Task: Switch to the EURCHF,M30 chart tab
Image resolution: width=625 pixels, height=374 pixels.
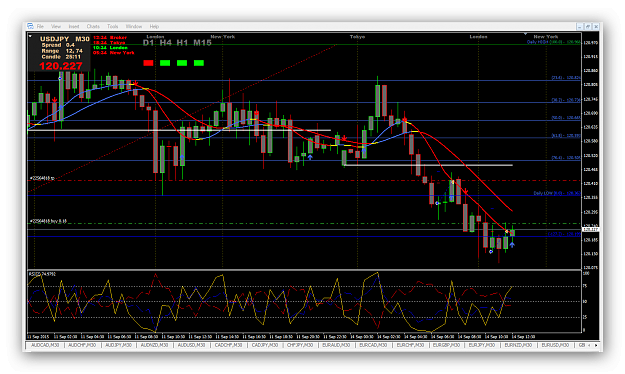Action: 410,345
